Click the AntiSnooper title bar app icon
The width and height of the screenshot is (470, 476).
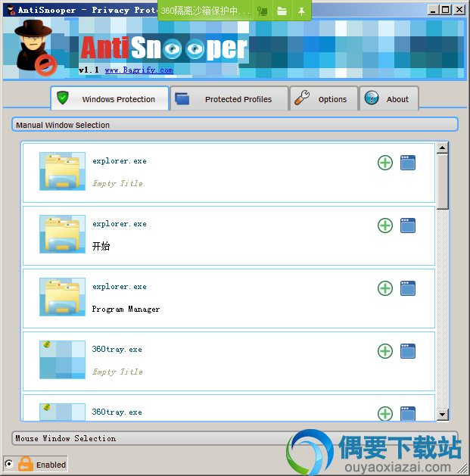point(11,10)
